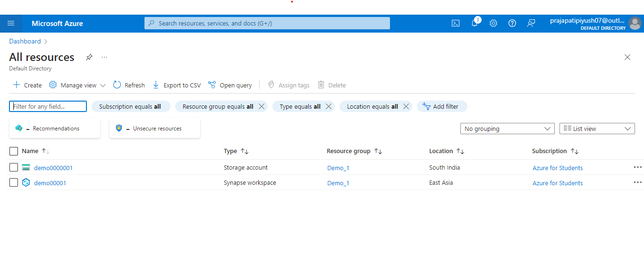
Task: Click the Assign tags command
Action: tap(288, 85)
